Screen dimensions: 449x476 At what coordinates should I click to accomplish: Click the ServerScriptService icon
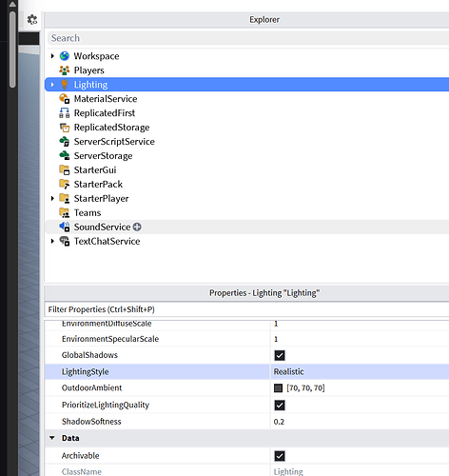coord(65,142)
